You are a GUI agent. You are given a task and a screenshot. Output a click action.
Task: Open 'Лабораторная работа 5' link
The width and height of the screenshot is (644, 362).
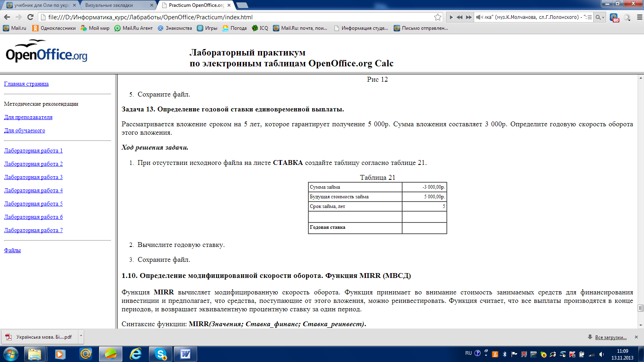33,204
